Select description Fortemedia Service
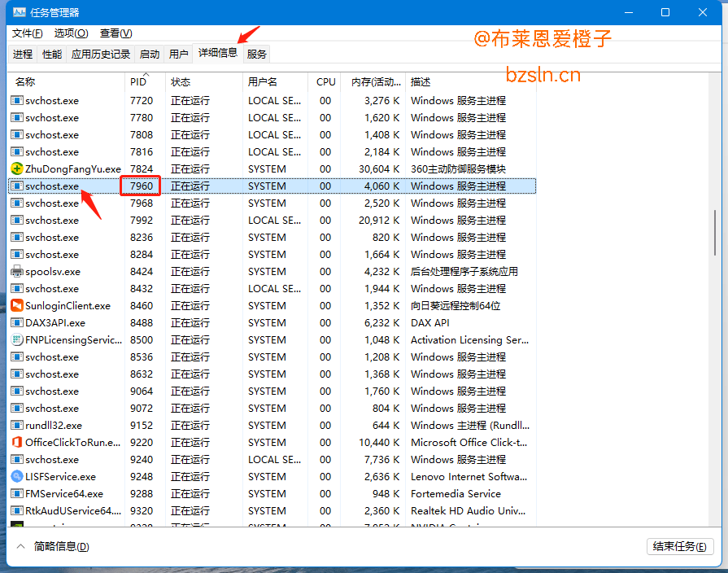Viewport: 728px width, 573px height. [x=456, y=493]
